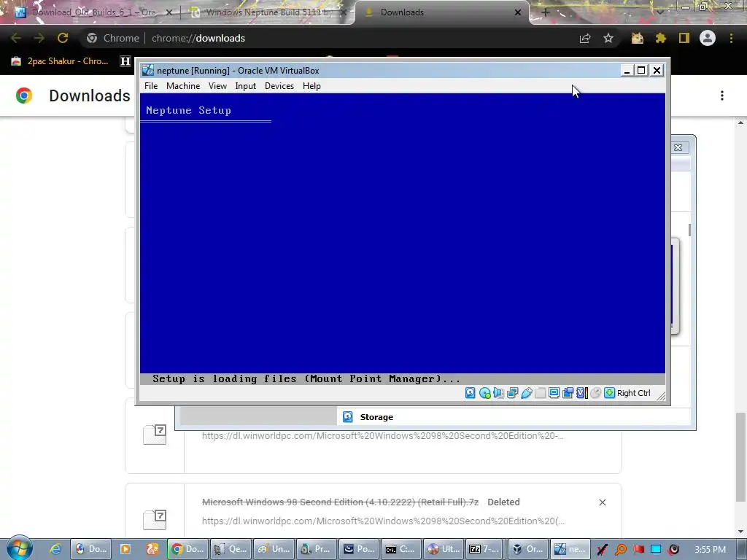Screen dimensions: 747x560
Task: Open the Chrome extensions puzzle icon
Action: click(x=660, y=38)
